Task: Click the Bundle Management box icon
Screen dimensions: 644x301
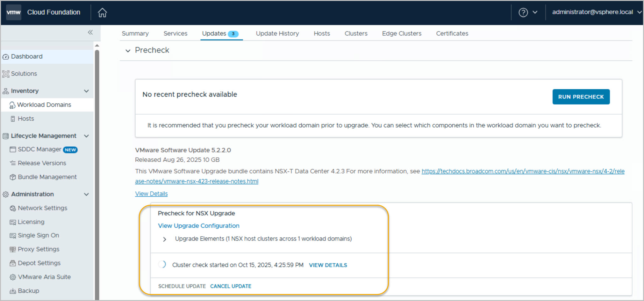Action: 13,177
